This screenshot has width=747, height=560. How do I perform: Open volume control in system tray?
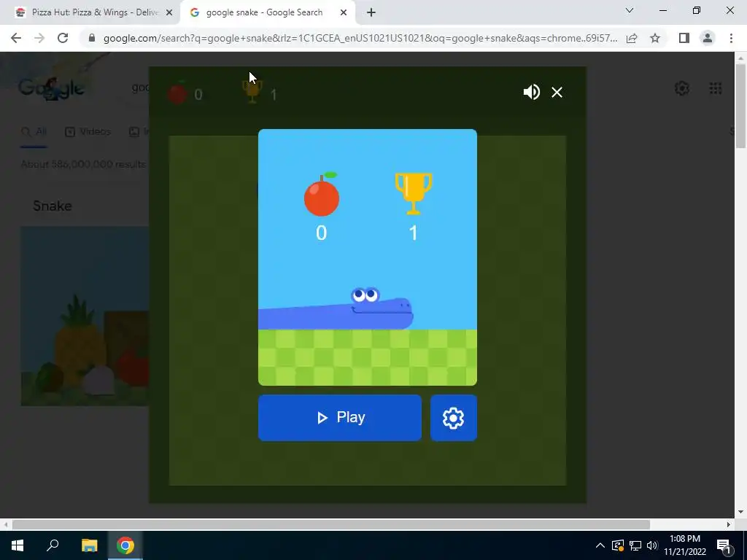652,545
